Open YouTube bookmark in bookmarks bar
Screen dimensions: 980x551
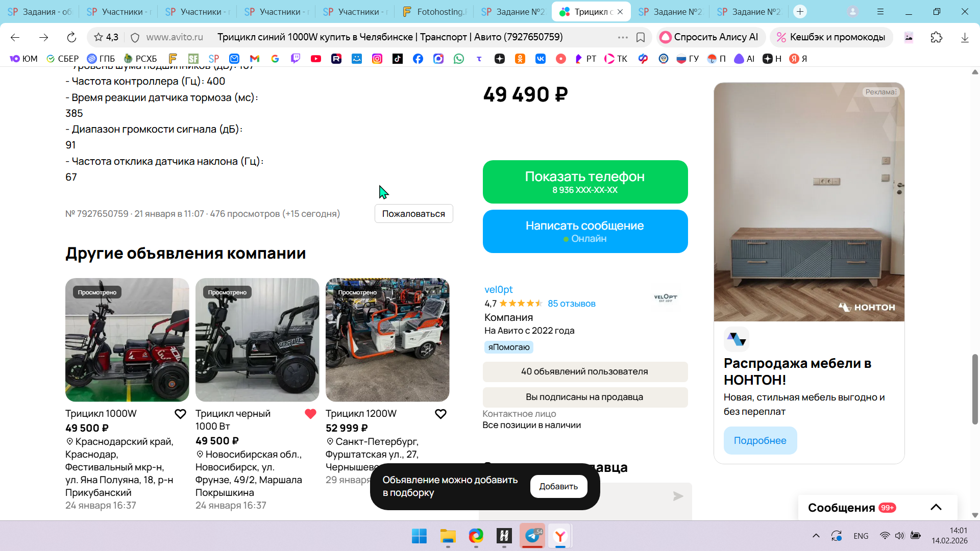[x=316, y=59]
